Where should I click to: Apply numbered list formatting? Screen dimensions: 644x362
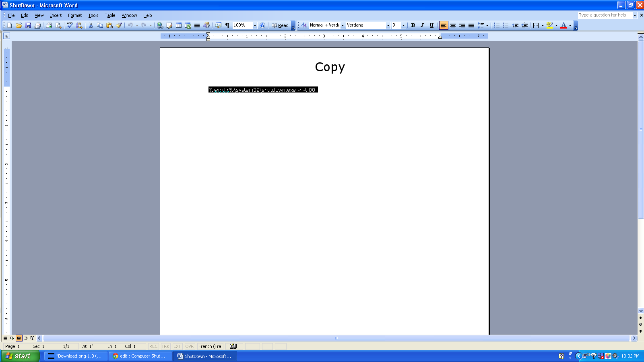point(497,25)
